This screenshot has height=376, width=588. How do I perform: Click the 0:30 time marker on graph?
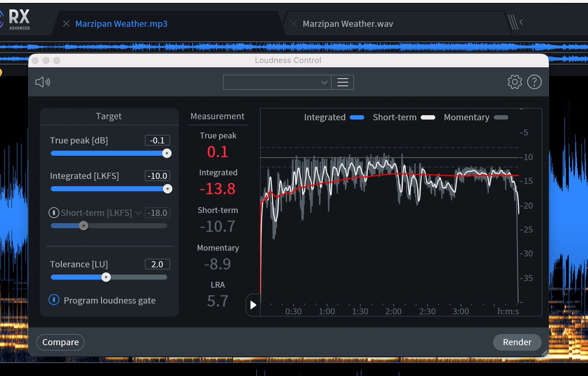pyautogui.click(x=294, y=311)
